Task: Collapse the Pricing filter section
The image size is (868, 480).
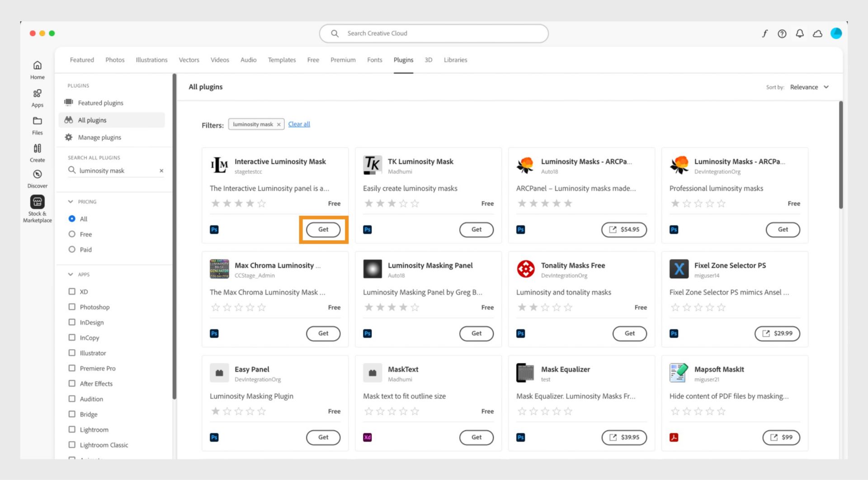Action: [71, 202]
